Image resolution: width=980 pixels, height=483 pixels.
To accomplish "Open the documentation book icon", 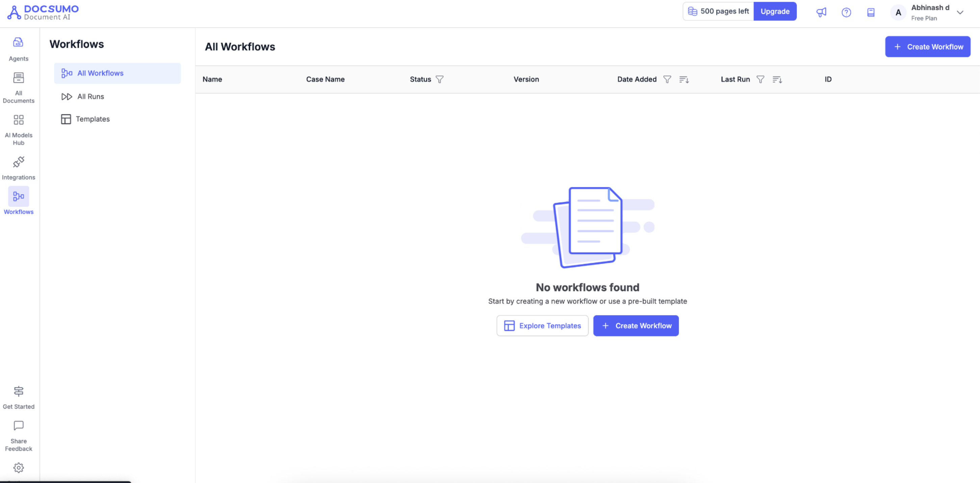I will 871,12.
